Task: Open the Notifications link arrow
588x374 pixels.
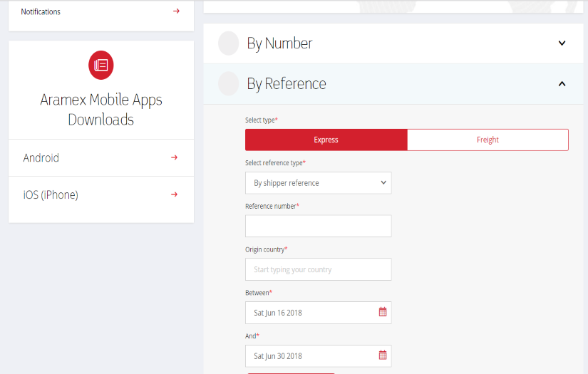Action: (x=176, y=11)
